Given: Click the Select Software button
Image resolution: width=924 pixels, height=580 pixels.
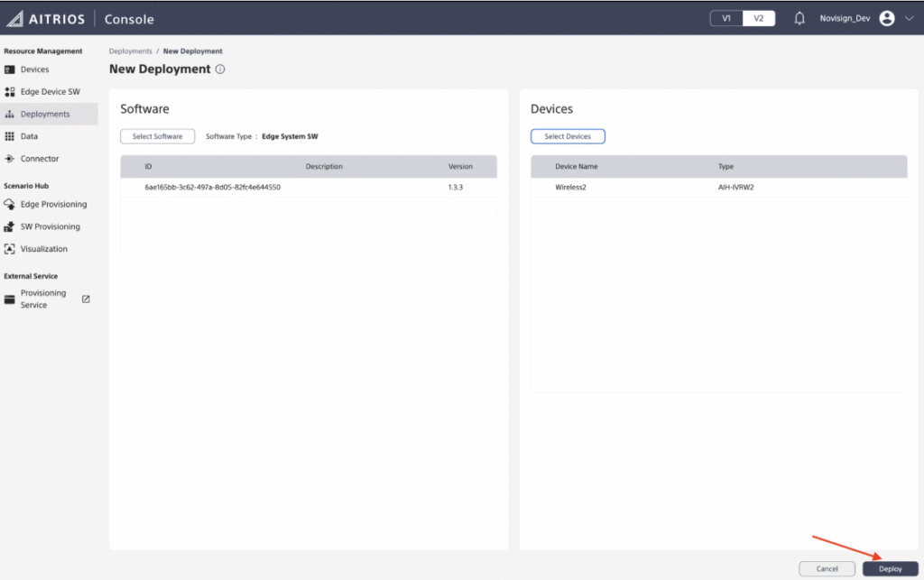Looking at the screenshot, I should click(157, 136).
